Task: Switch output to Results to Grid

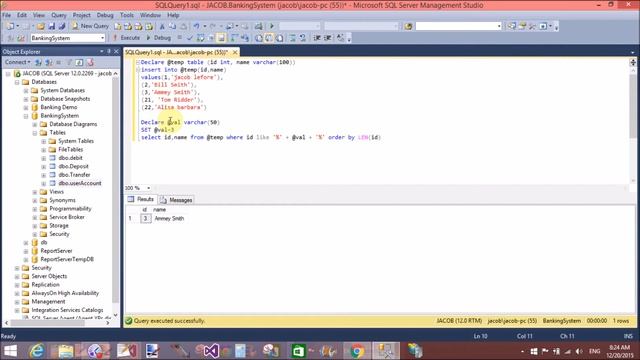Action: pyautogui.click(x=269, y=38)
